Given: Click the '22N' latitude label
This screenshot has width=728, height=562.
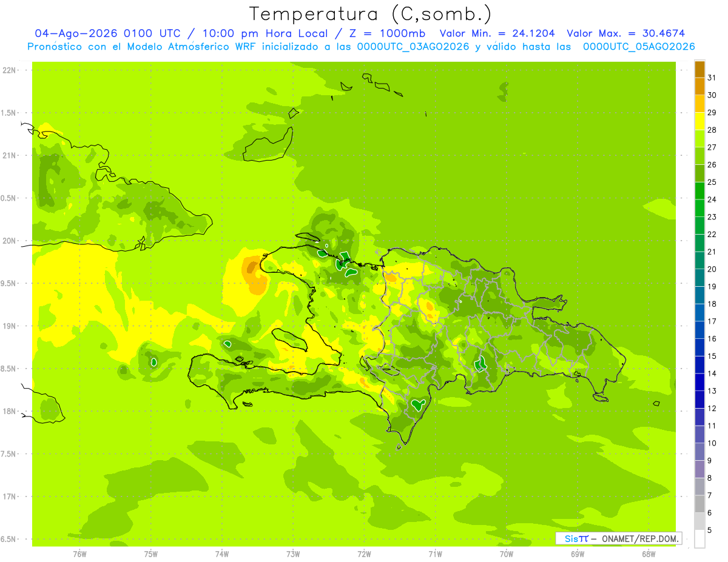Looking at the screenshot, I should coord(10,70).
